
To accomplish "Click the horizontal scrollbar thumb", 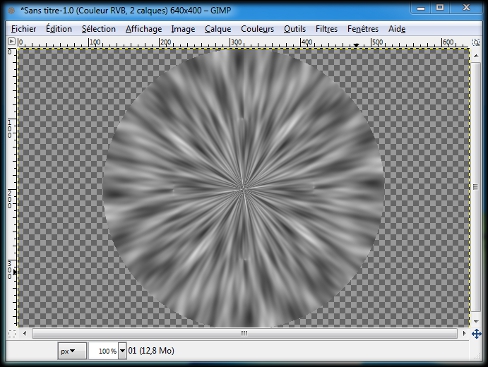I will [245, 333].
